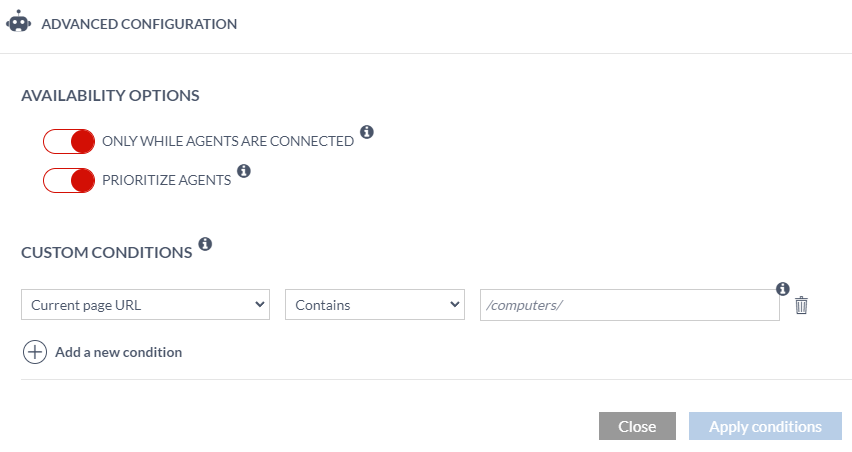This screenshot has width=852, height=452.
Task: Click the Prioritize Agents label text
Action: click(x=167, y=181)
